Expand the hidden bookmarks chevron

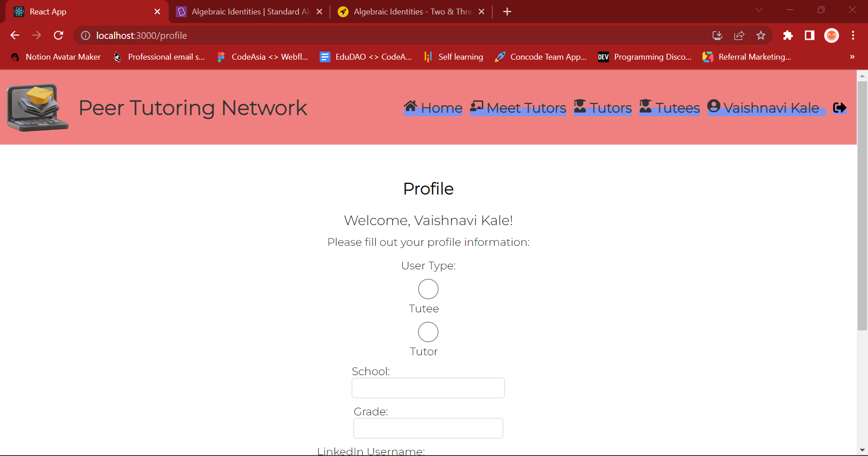tap(852, 57)
